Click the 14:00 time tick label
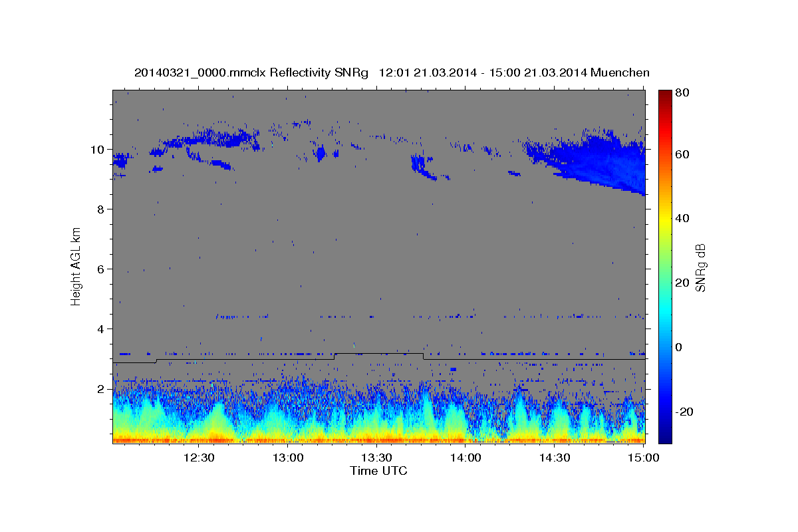Screen dimensions: 798x532 pyautogui.click(x=466, y=458)
